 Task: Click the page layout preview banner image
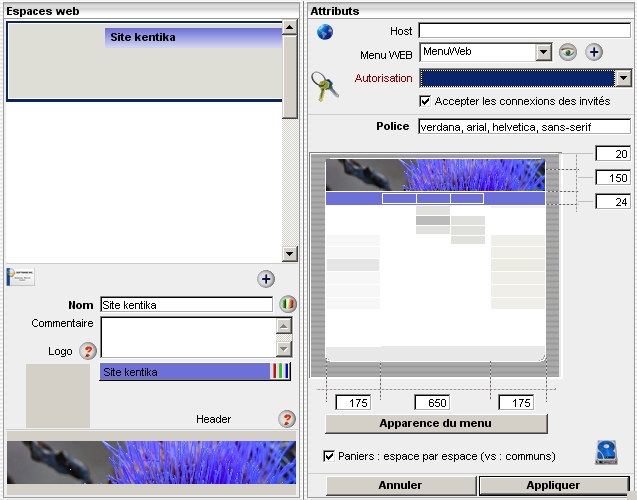[435, 175]
